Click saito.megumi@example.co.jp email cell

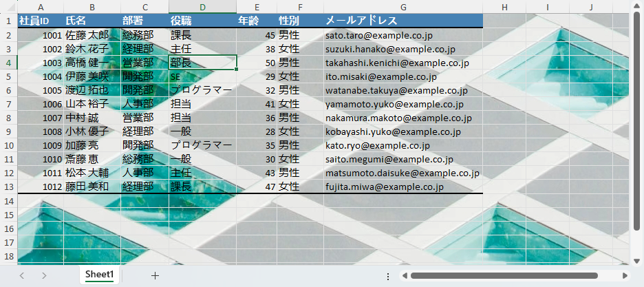403,159
